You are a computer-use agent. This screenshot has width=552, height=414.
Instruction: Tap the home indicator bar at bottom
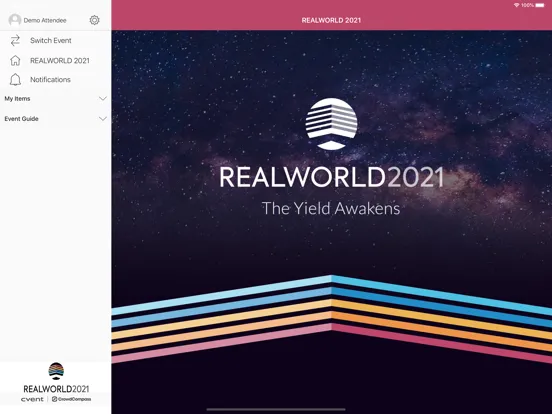coord(276,409)
